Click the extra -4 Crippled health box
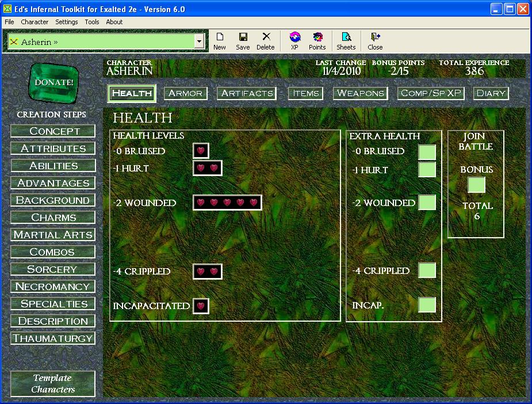This screenshot has height=404, width=532. coord(427,270)
